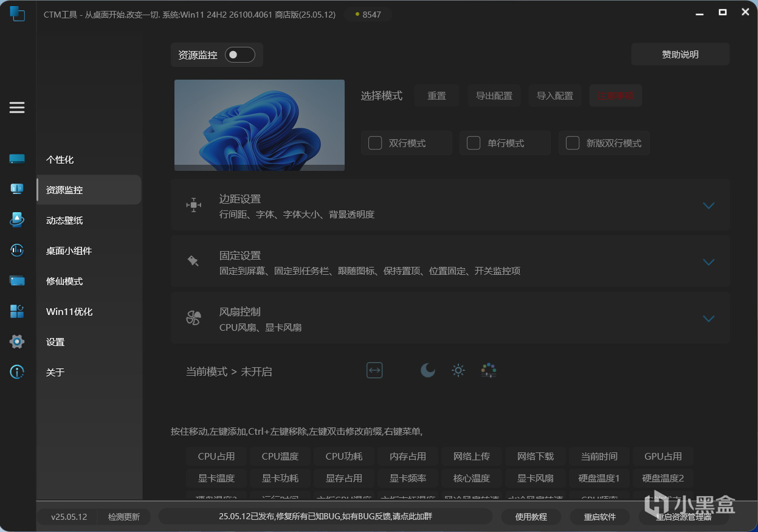This screenshot has width=758, height=532.
Task: Open the 动态壁纸 menu item
Action: pyautogui.click(x=89, y=220)
